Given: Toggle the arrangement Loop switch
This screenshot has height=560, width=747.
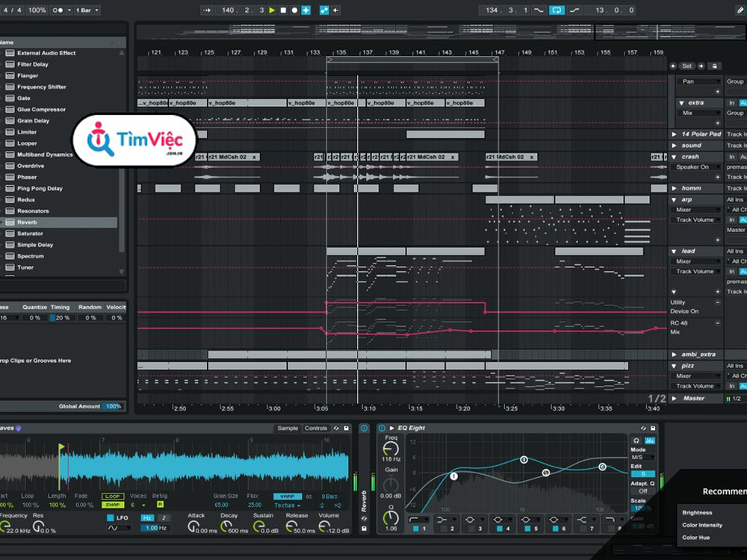Looking at the screenshot, I should tap(557, 10).
